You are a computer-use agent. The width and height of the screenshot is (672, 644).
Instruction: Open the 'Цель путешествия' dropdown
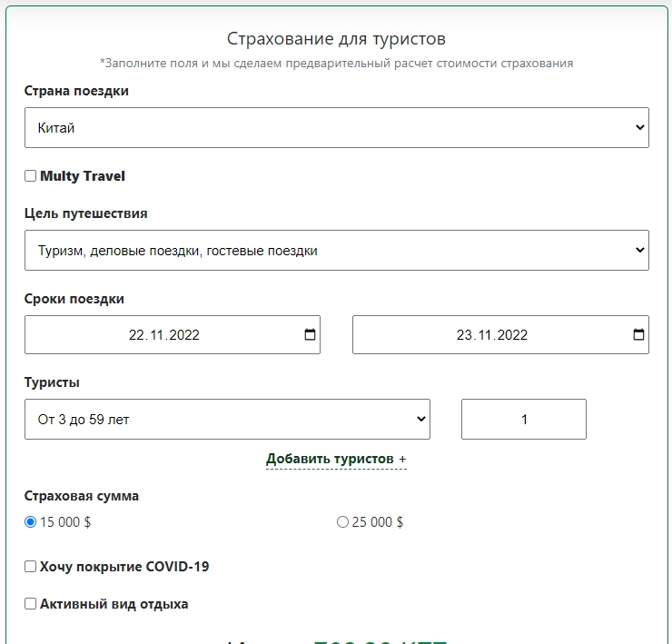(x=336, y=251)
